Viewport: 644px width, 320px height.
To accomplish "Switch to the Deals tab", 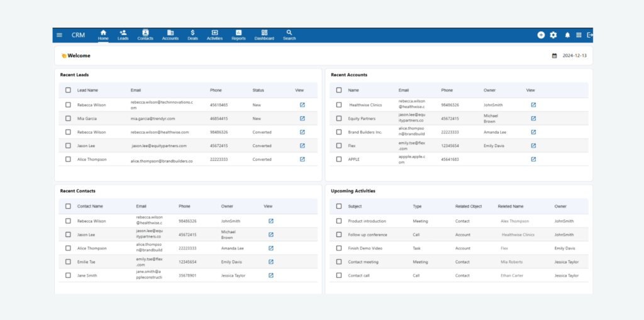I will click(192, 35).
